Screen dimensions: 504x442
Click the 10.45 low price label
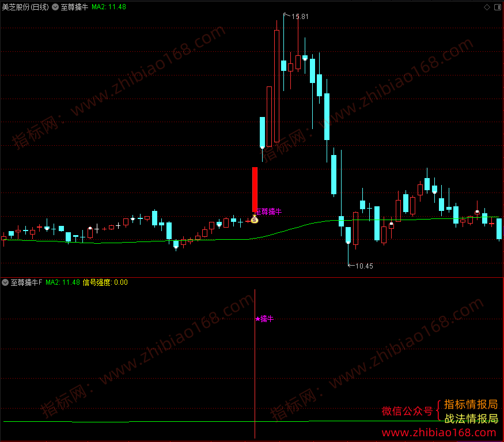[x=364, y=266]
